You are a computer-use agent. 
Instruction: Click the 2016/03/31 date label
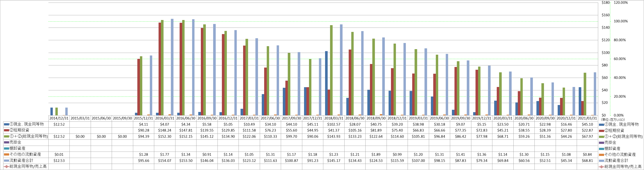pyautogui.click(x=165, y=118)
